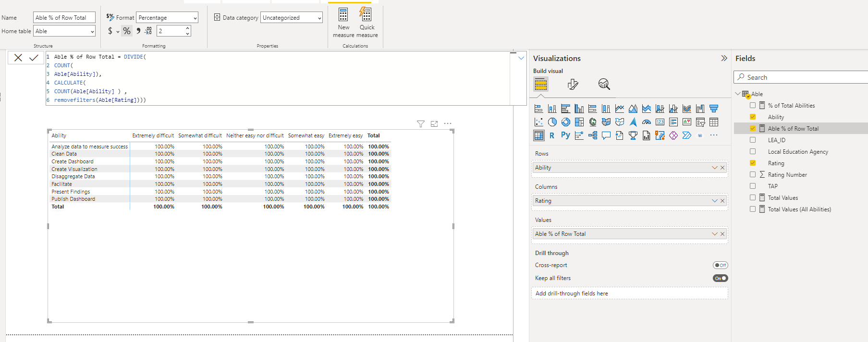This screenshot has height=342, width=868.
Task: Click the Quick measure button
Action: [x=367, y=22]
